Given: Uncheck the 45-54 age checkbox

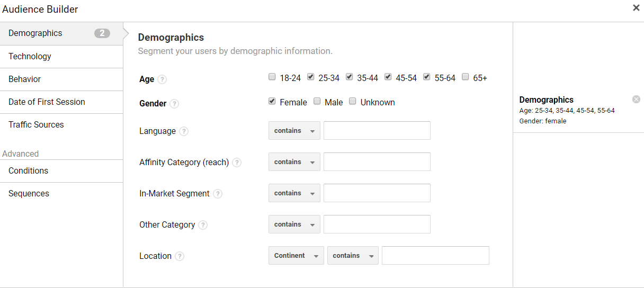Looking at the screenshot, I should pos(388,77).
